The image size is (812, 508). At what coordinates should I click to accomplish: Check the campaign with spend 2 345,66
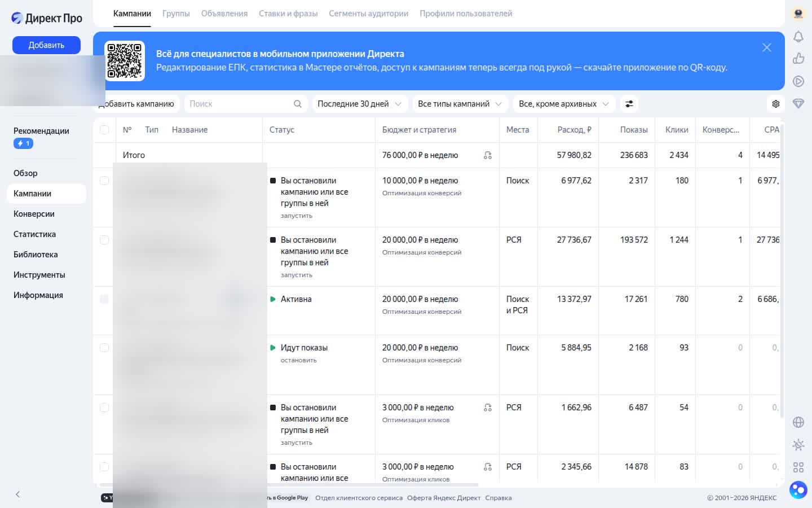coord(104,467)
